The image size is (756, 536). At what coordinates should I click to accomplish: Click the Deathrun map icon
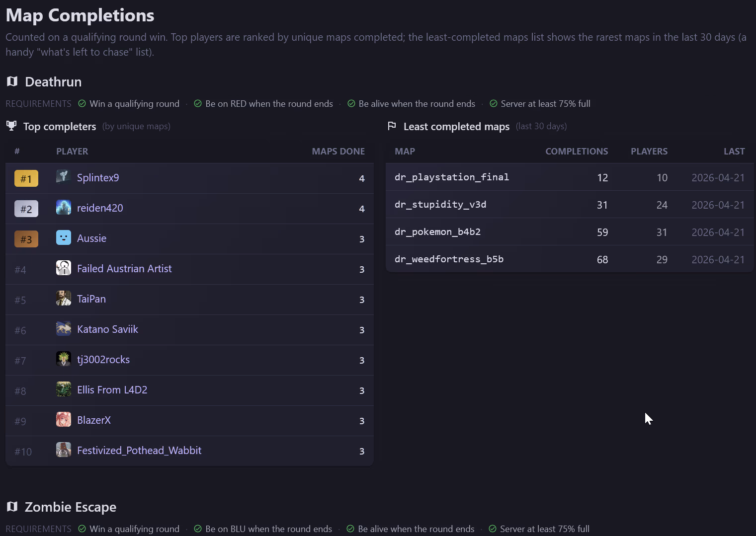point(12,81)
